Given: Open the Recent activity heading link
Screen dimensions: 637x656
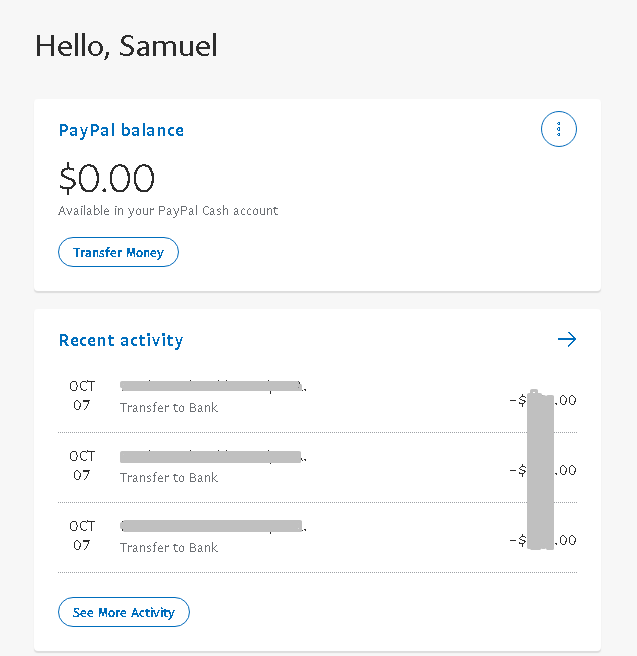Looking at the screenshot, I should click(x=121, y=340).
